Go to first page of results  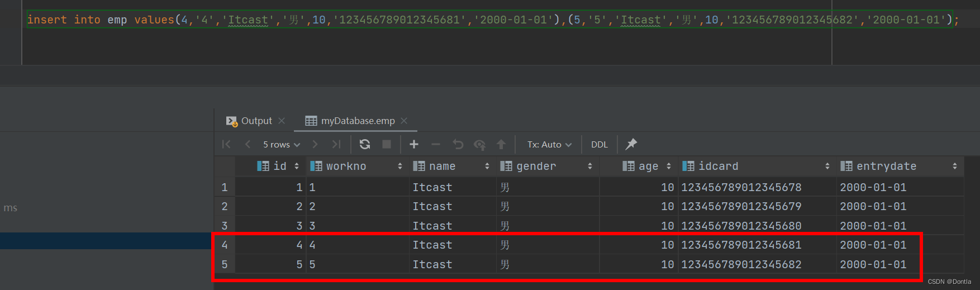point(226,144)
